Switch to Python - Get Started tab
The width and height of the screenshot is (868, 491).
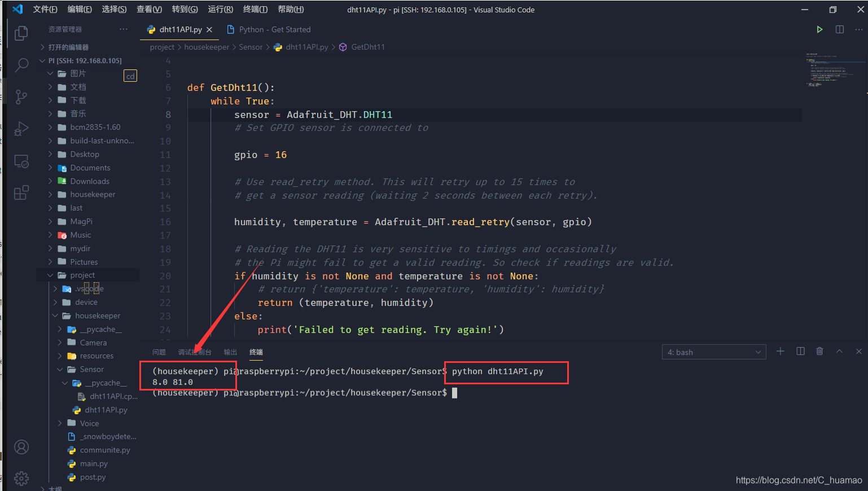[x=274, y=29]
